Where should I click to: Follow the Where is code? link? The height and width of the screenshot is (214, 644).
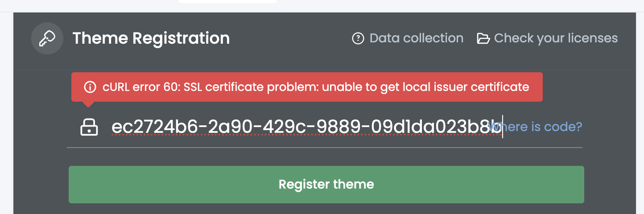535,127
